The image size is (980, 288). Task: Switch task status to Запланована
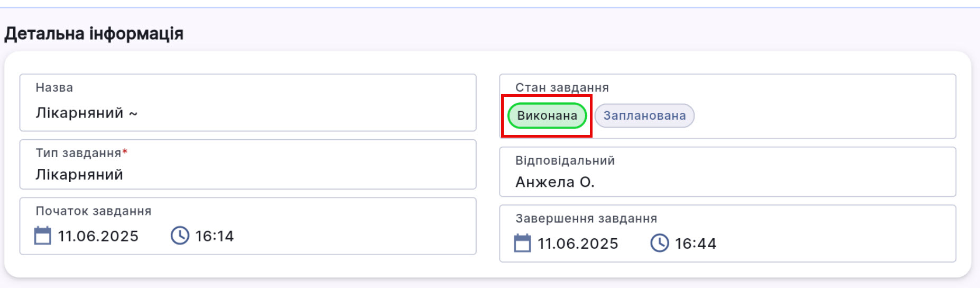(644, 116)
